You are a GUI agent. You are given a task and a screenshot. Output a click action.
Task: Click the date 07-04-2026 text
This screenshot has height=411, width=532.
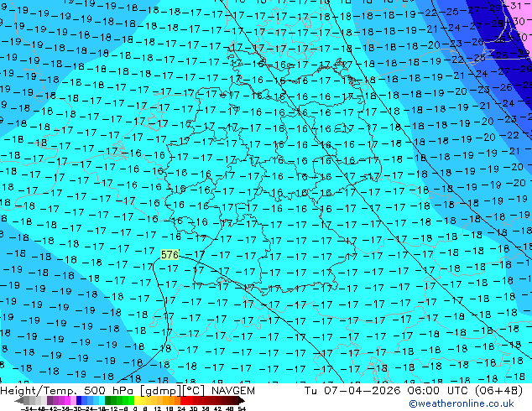pos(362,391)
